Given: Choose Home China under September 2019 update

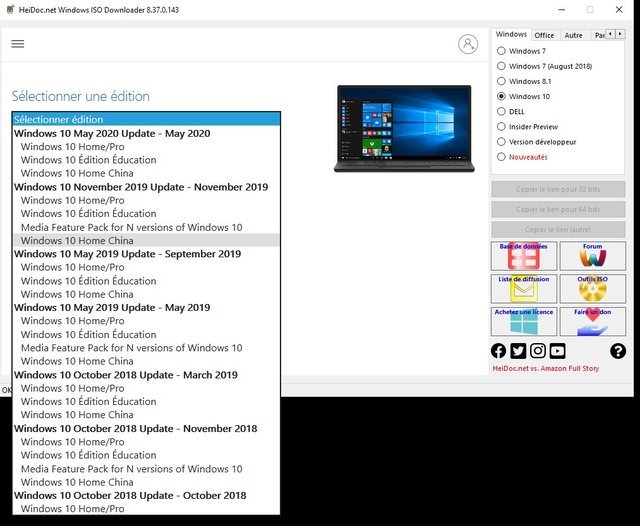Looking at the screenshot, I should click(x=147, y=294).
